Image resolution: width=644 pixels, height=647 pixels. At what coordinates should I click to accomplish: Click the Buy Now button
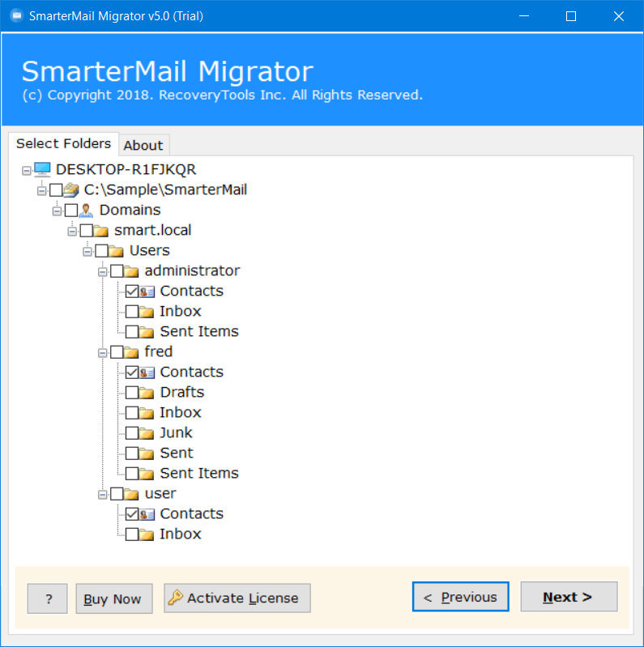tap(113, 599)
